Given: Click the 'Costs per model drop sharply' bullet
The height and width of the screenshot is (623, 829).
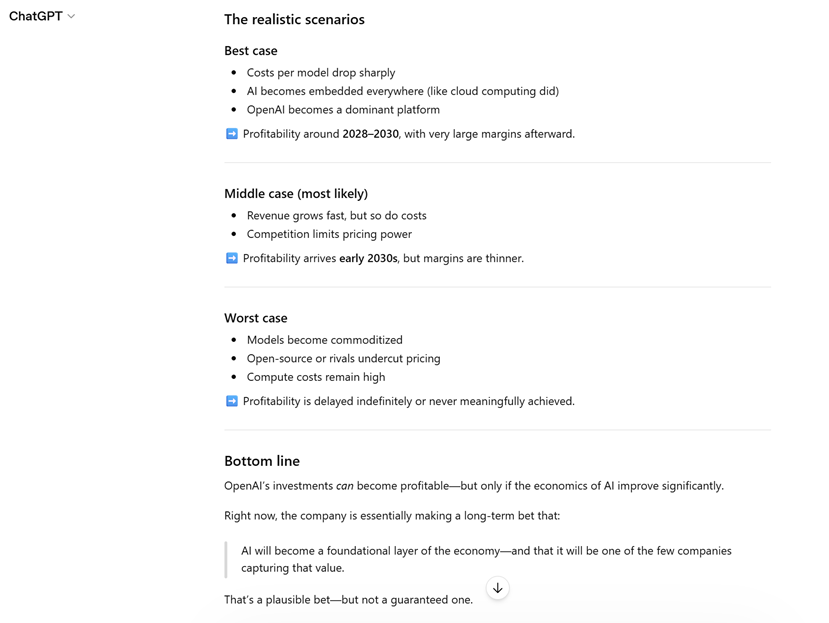Looking at the screenshot, I should coord(321,73).
